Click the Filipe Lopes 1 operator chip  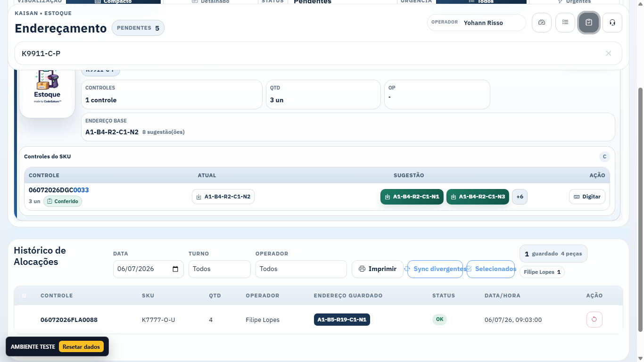(x=542, y=272)
